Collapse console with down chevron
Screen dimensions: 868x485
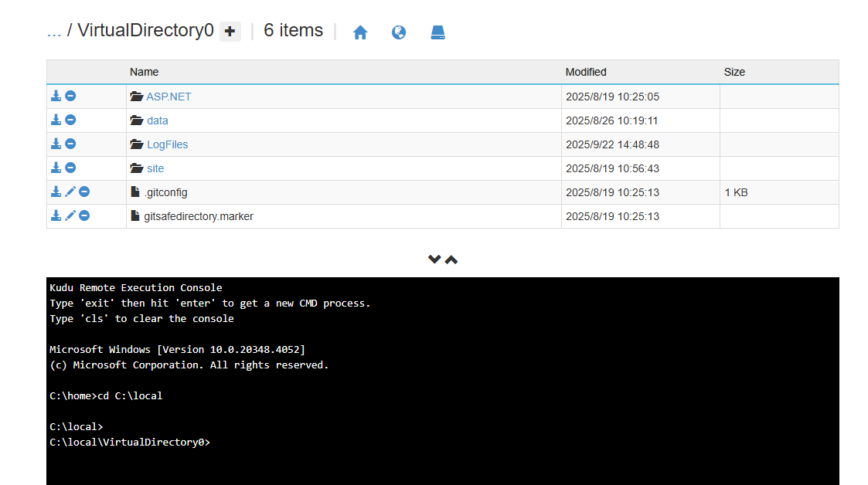[x=434, y=259]
